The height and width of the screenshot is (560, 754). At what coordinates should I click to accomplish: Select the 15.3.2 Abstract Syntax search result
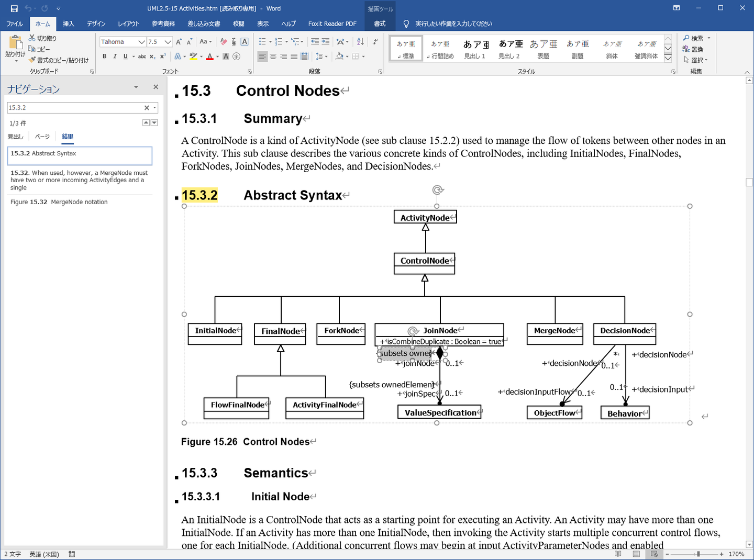coord(80,155)
